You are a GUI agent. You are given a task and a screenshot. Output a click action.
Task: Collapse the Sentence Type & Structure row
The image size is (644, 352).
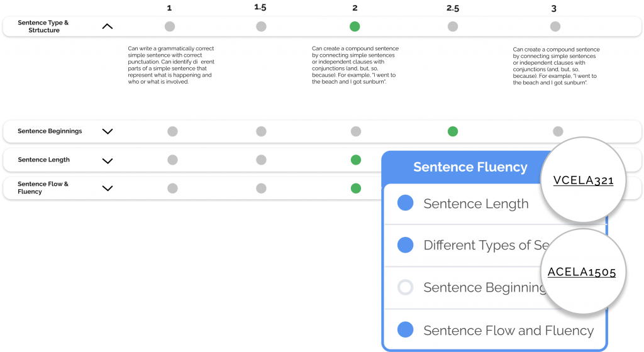coord(107,26)
